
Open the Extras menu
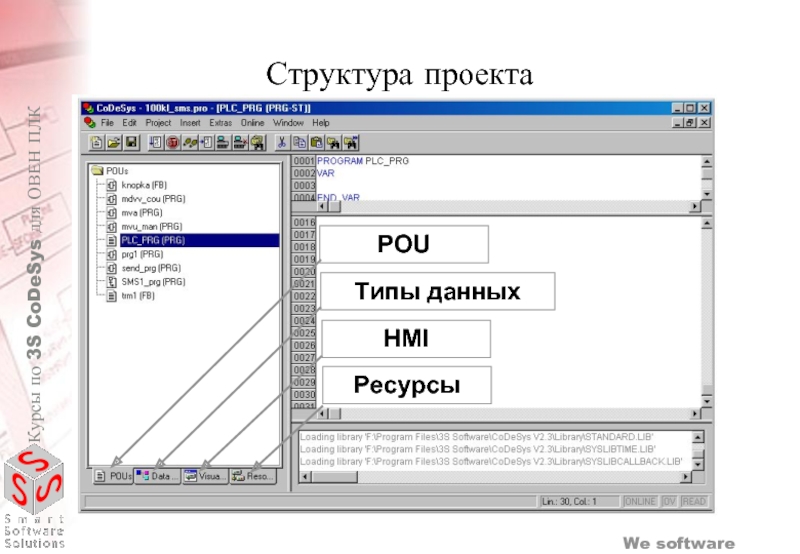click(220, 123)
